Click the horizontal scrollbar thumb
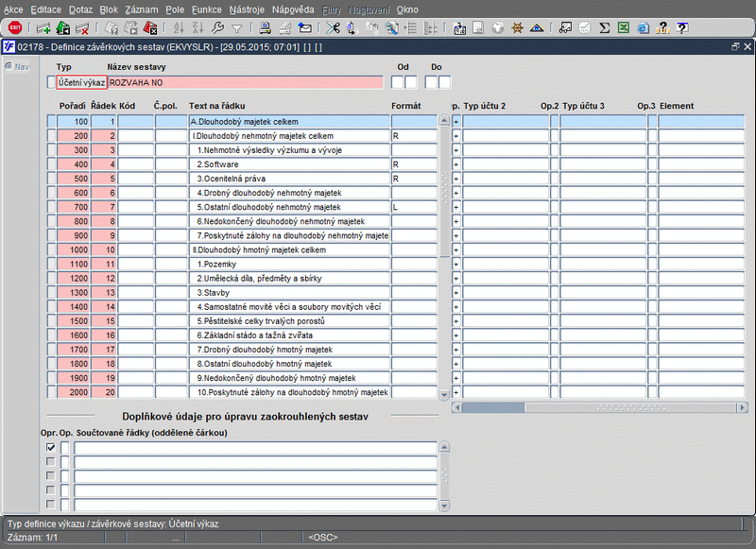This screenshot has height=549, width=756. click(492, 408)
